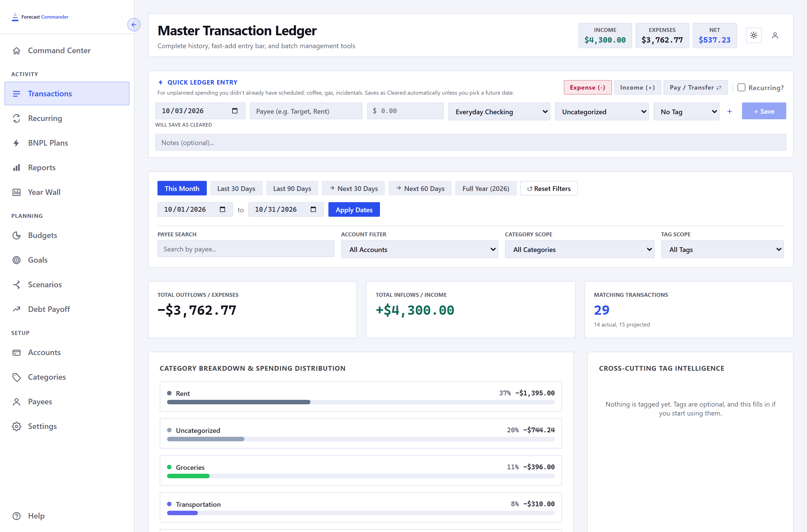Collapse the sidebar with the arrow button
This screenshot has width=807, height=532.
pyautogui.click(x=134, y=24)
